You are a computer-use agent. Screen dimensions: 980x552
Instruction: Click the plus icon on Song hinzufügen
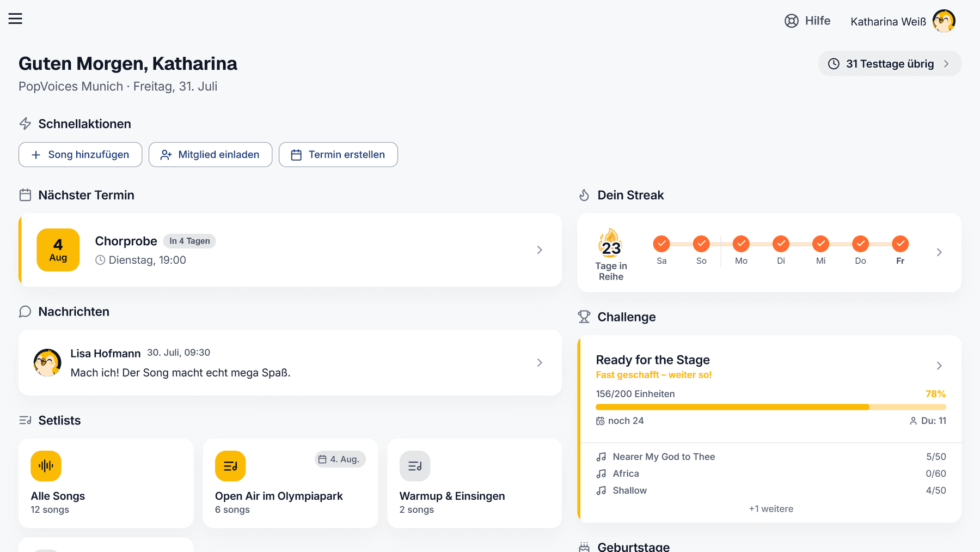tap(36, 155)
